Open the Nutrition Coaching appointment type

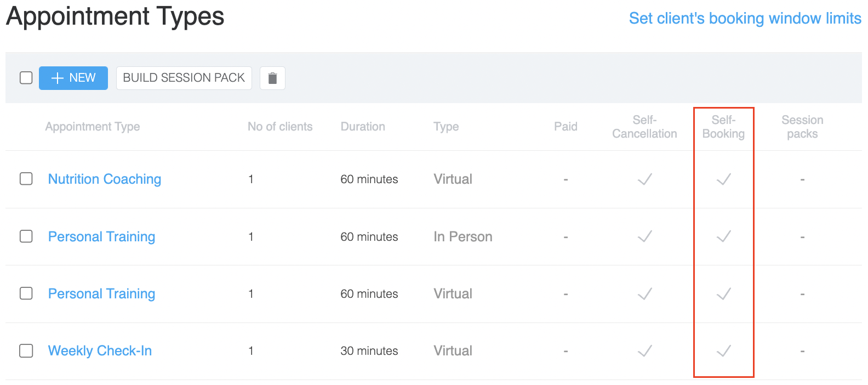105,179
